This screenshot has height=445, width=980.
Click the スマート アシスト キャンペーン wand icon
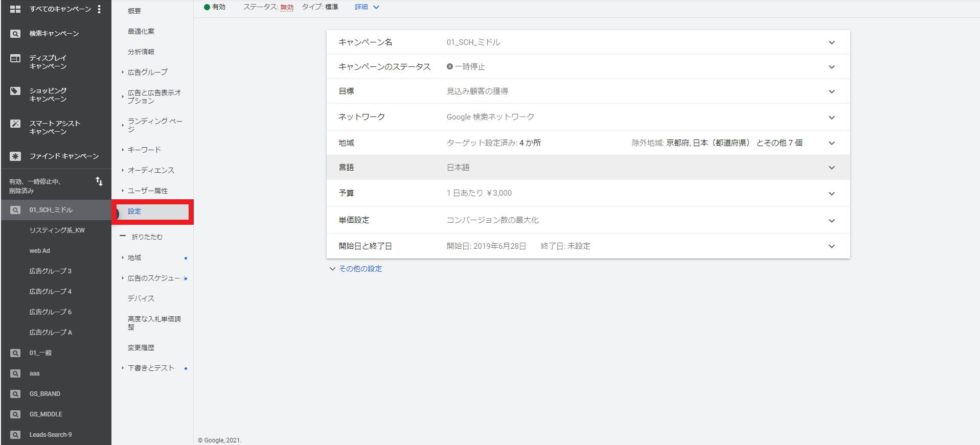15,124
